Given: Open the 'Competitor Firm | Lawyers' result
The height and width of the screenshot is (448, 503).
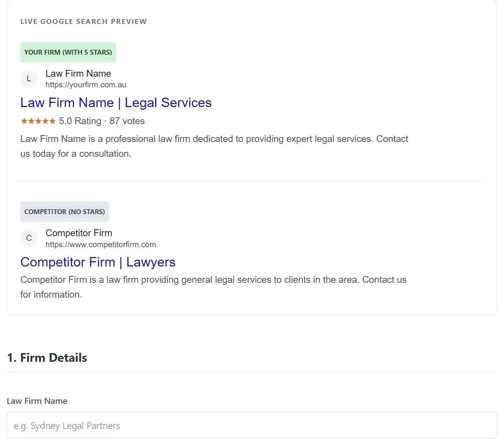Looking at the screenshot, I should (x=98, y=262).
